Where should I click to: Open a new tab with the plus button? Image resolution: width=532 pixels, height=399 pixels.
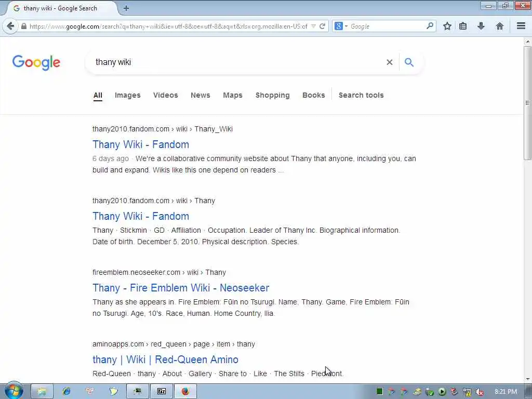click(126, 8)
